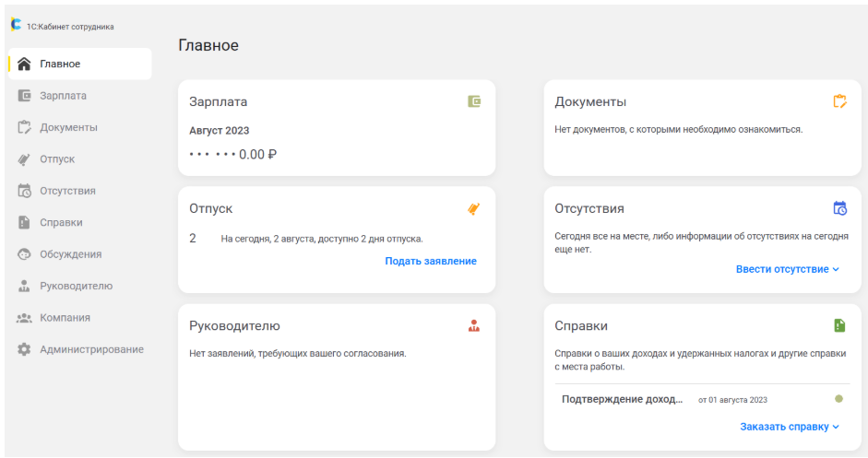
Task: Click the green document icon in Справки card
Action: pyautogui.click(x=839, y=325)
